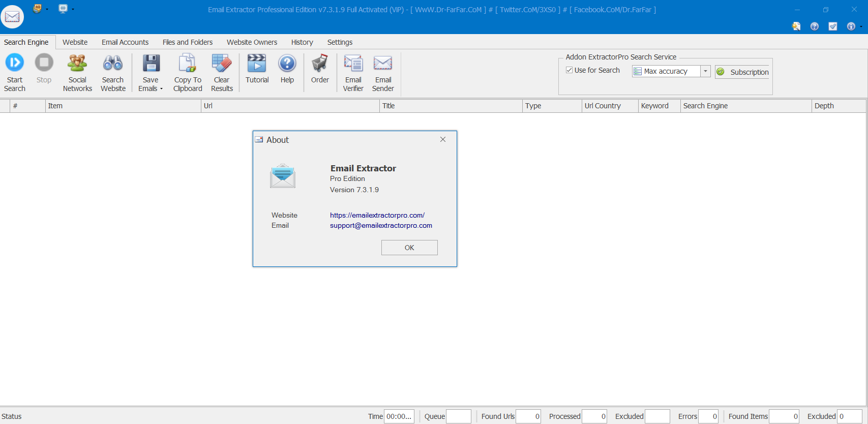Click the Subscription button
This screenshot has height=424, width=868.
coord(742,72)
